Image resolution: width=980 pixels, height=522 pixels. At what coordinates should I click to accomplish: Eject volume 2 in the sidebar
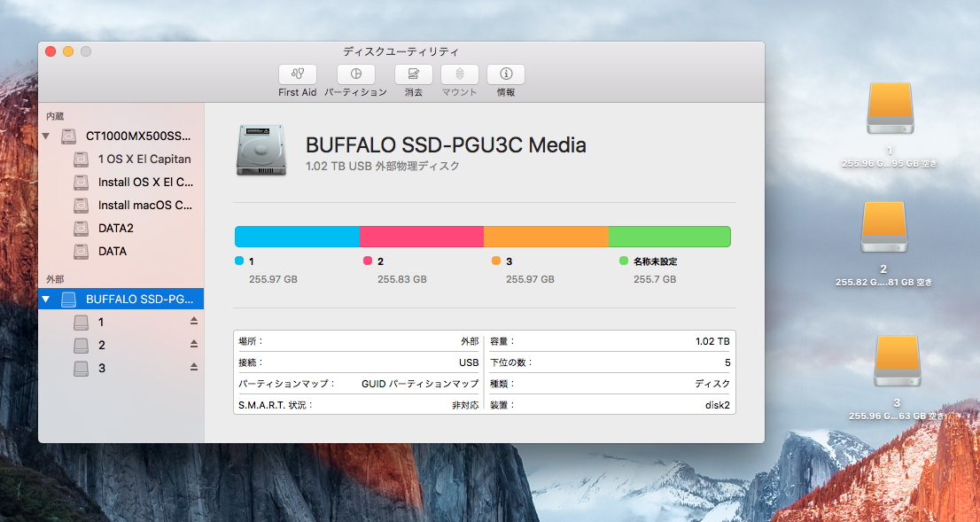(194, 345)
